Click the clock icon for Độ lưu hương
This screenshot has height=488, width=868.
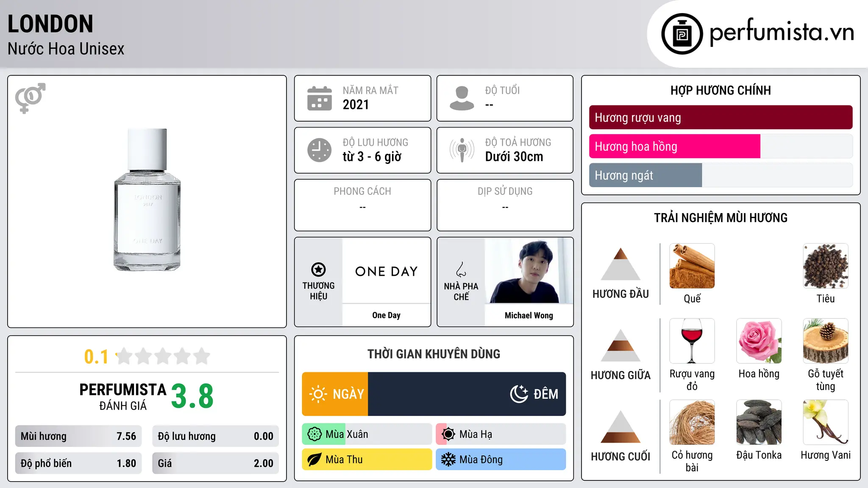[x=320, y=150]
